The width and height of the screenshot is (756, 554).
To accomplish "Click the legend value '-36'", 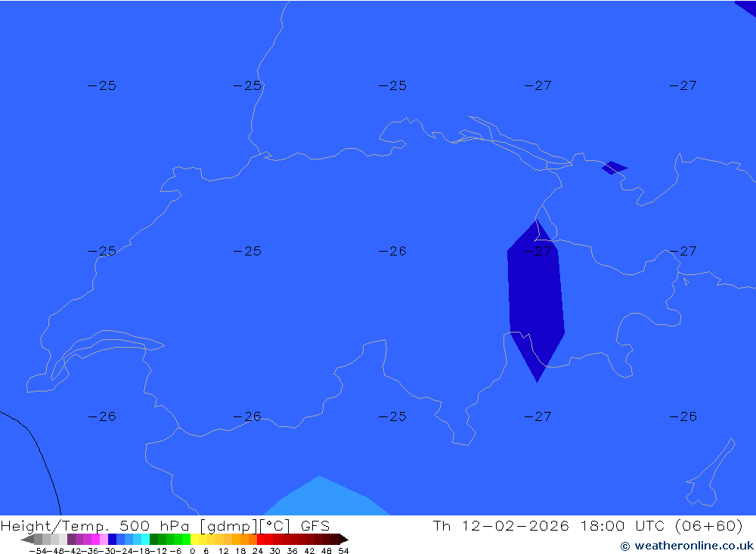I will click(x=90, y=551).
